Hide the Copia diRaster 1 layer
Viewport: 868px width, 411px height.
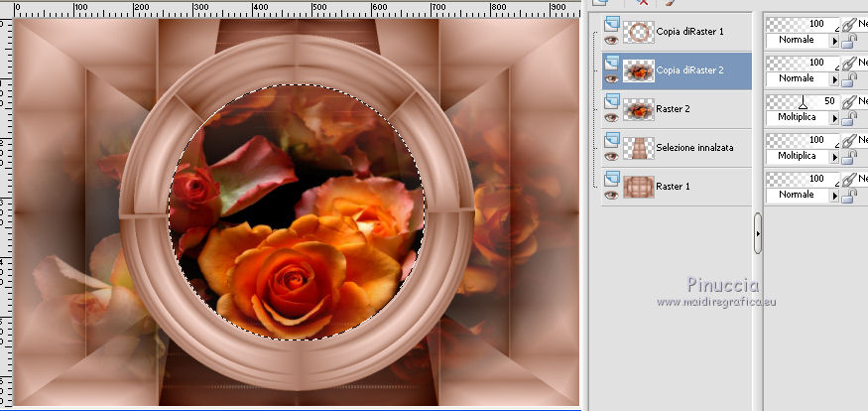611,39
